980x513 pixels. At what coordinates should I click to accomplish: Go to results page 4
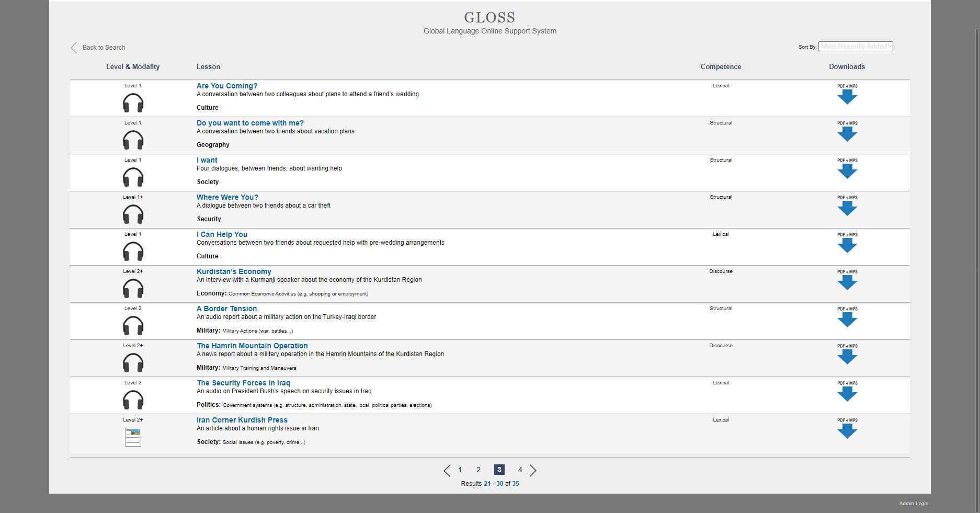click(x=520, y=470)
